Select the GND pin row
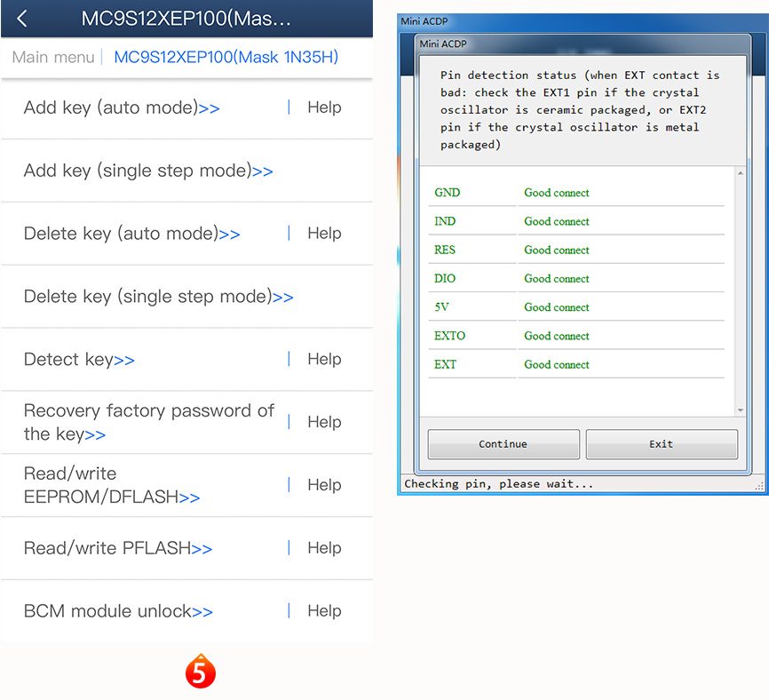 [577, 193]
